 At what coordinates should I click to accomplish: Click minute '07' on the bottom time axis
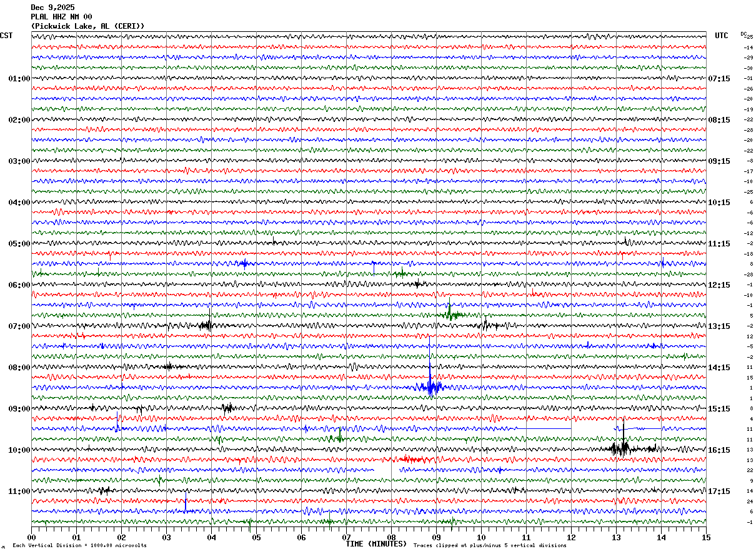(x=346, y=537)
